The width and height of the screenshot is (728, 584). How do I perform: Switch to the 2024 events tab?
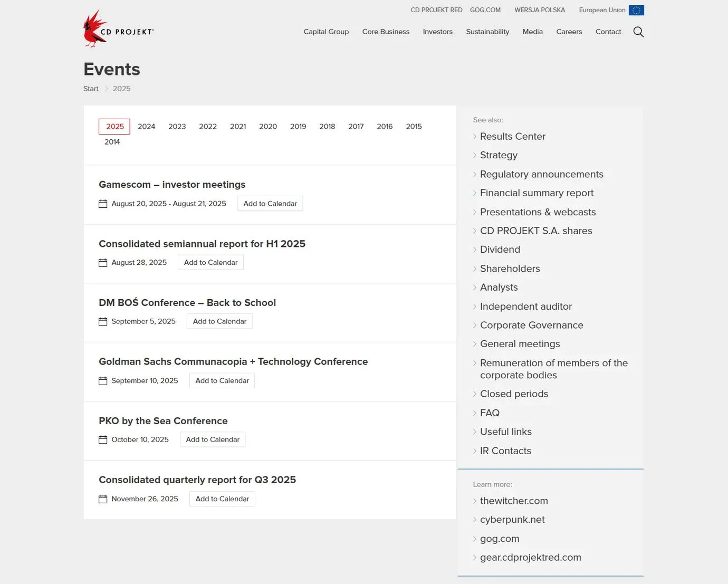[x=146, y=127]
